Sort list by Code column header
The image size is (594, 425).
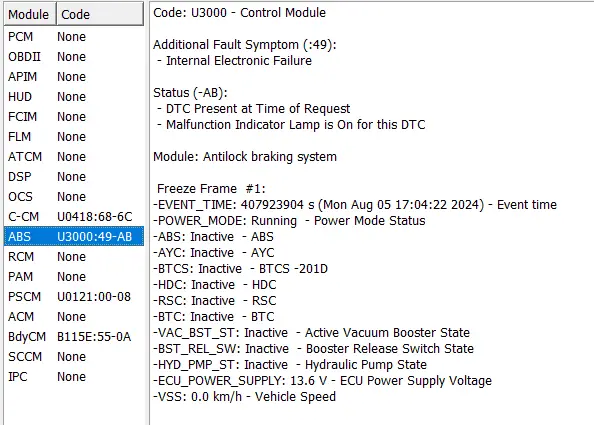(x=100, y=14)
